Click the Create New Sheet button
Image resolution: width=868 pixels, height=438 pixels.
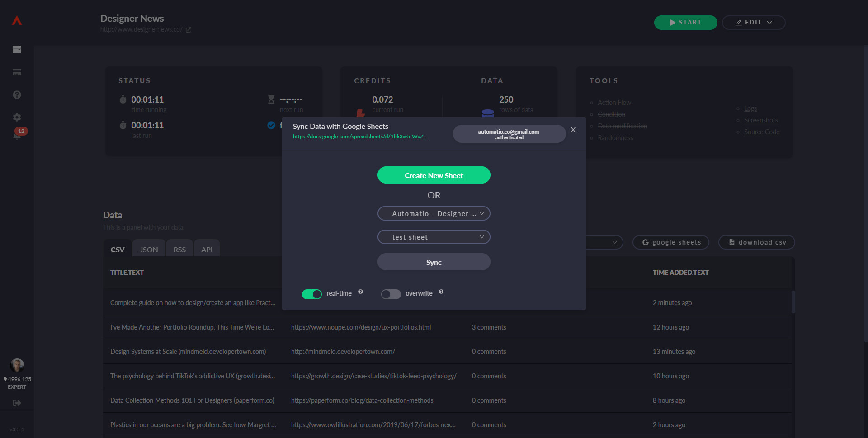434,175
